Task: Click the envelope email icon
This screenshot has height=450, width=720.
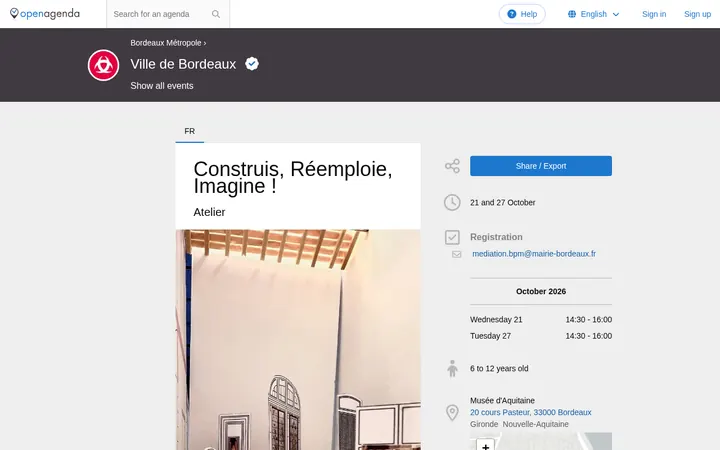Action: (456, 254)
